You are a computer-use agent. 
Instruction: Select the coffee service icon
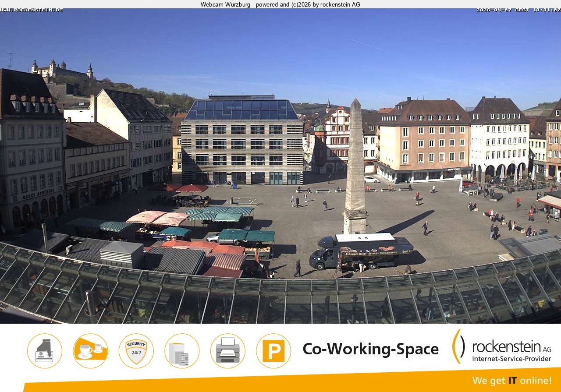point(91,350)
